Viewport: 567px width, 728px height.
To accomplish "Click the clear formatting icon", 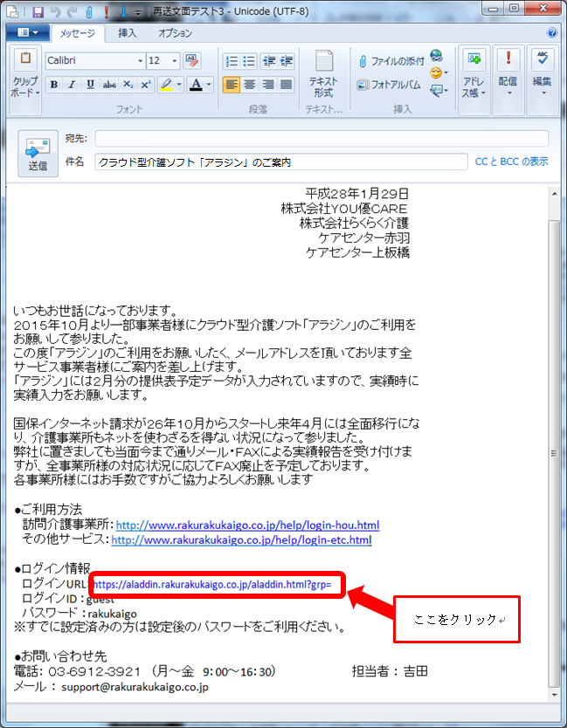I will (193, 61).
